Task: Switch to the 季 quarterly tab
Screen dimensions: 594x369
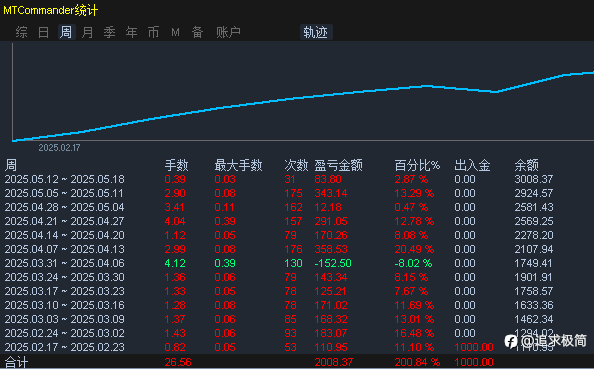Action: pos(109,32)
